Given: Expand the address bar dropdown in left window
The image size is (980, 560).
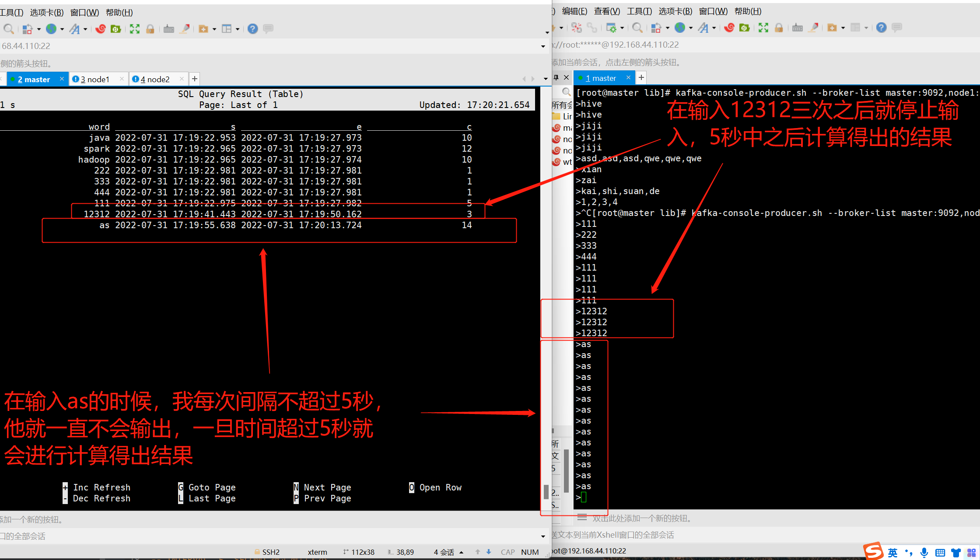Looking at the screenshot, I should coord(543,46).
